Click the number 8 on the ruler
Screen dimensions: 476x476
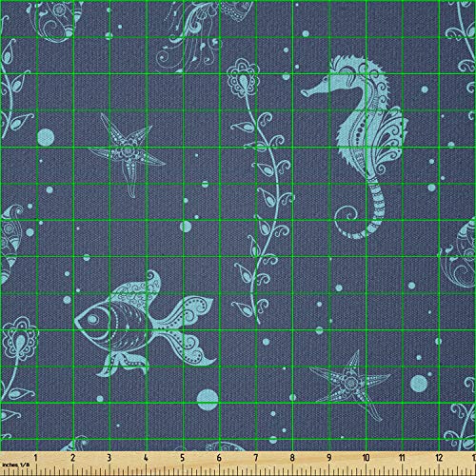click(x=292, y=458)
